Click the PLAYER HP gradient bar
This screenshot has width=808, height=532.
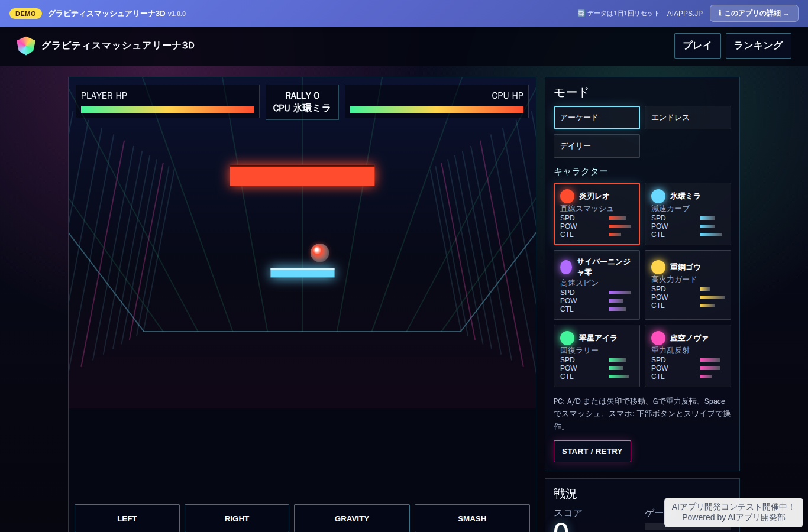point(167,109)
